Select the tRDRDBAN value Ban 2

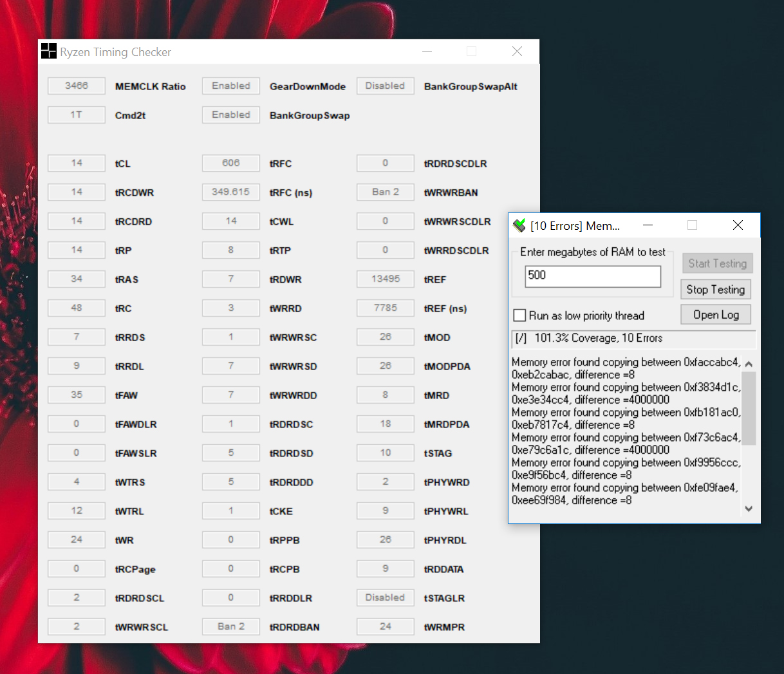(x=231, y=626)
